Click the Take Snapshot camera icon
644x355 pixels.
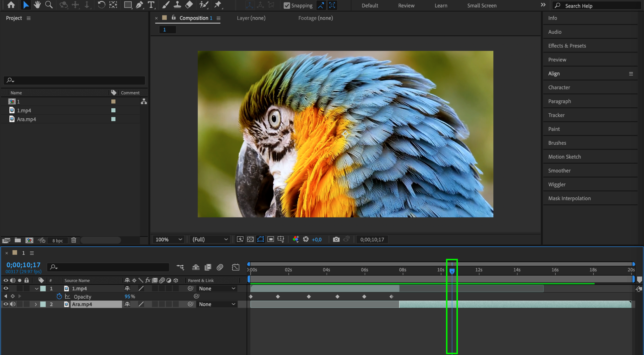coord(336,239)
